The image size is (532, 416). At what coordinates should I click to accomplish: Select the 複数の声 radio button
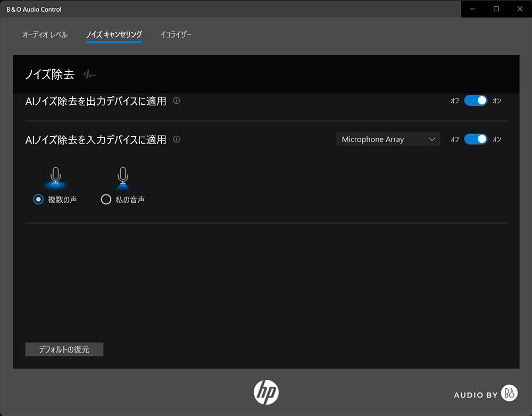coord(38,199)
